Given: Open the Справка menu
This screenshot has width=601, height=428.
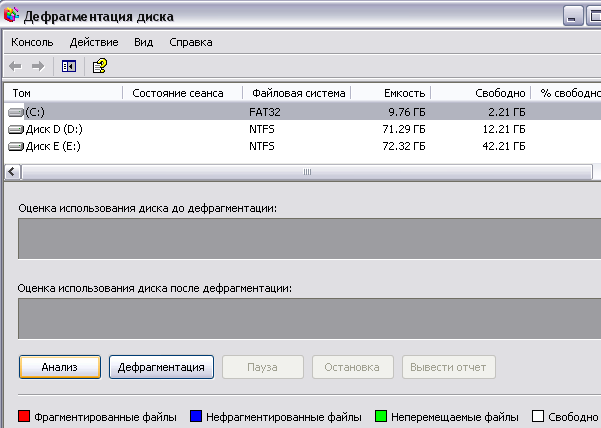Looking at the screenshot, I should pyautogui.click(x=191, y=42).
